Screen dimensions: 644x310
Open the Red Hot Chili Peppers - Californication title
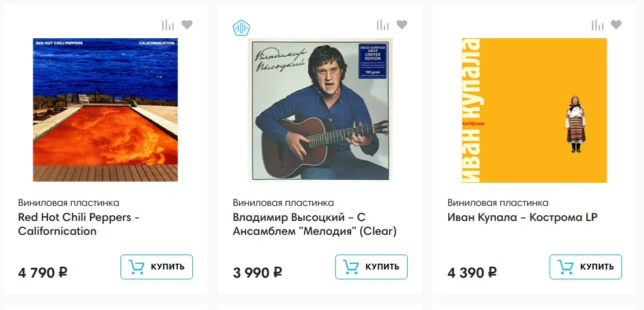coord(79,224)
